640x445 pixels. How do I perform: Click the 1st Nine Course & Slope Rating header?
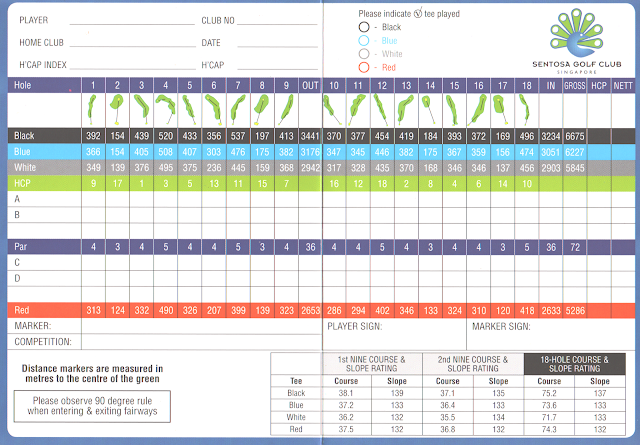tap(371, 363)
